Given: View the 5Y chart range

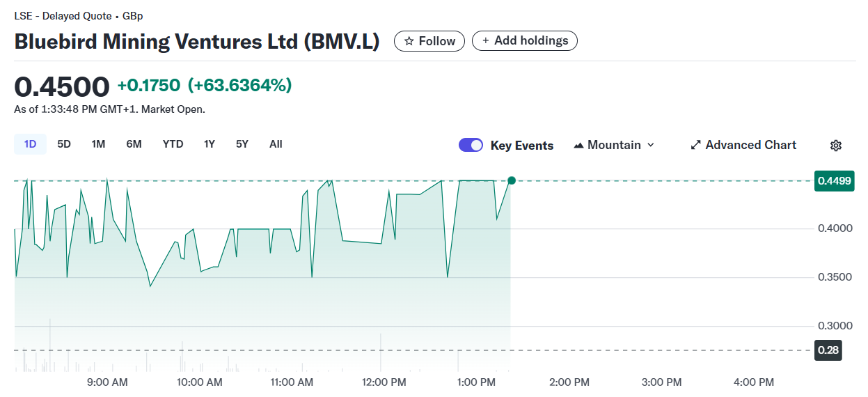Looking at the screenshot, I should click(x=242, y=144).
